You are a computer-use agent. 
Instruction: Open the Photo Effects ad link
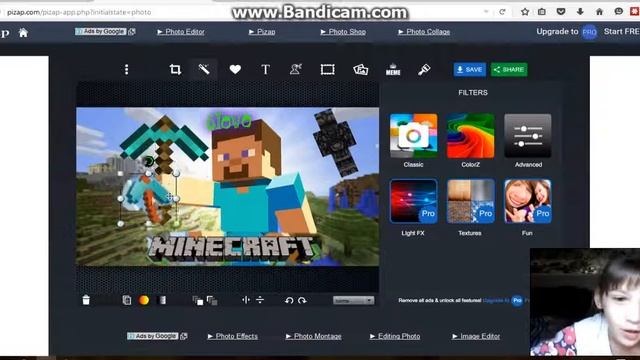pyautogui.click(x=233, y=336)
